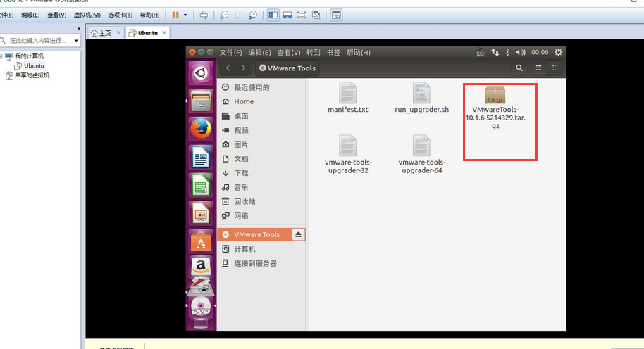
Task: Select the run_upgrader.sh file
Action: point(422,98)
